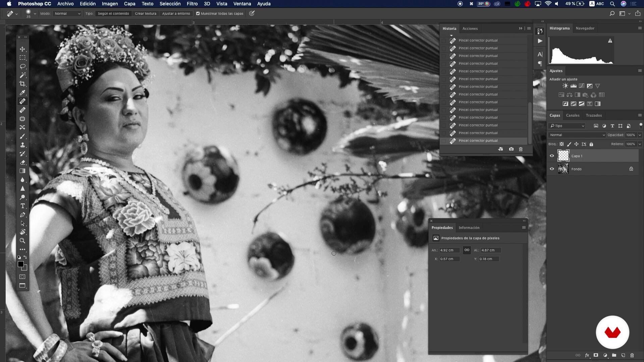Select the Blur tool
This screenshot has width=644, height=362.
point(22,180)
